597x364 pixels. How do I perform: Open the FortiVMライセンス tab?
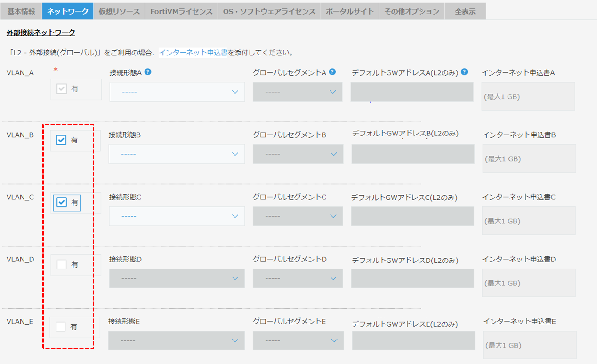(x=181, y=11)
